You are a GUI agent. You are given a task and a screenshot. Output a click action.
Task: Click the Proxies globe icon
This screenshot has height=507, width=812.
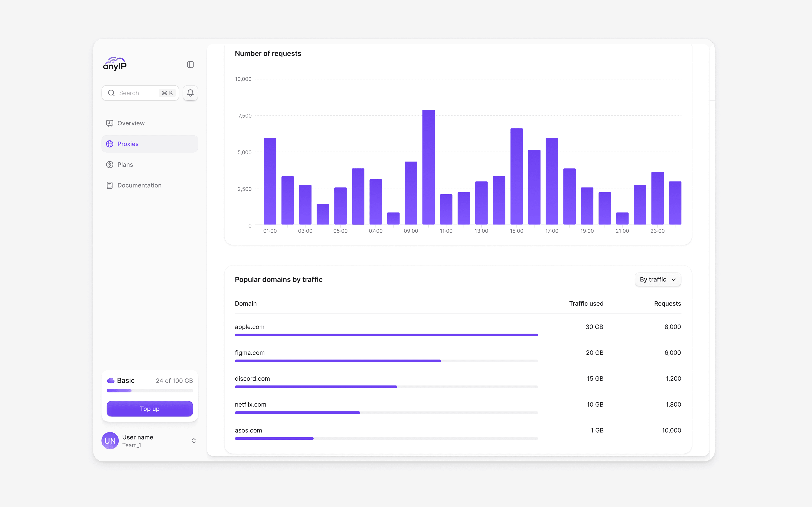(110, 144)
